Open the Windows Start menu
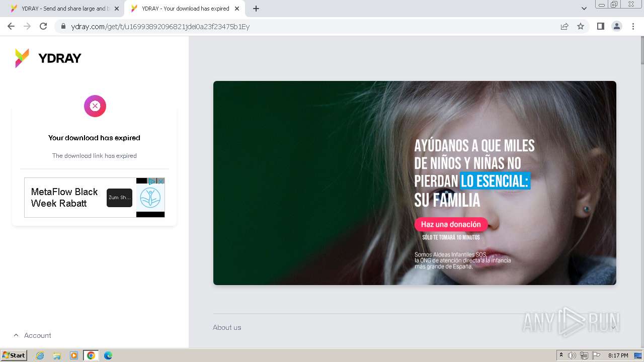The image size is (644, 362). point(14,355)
